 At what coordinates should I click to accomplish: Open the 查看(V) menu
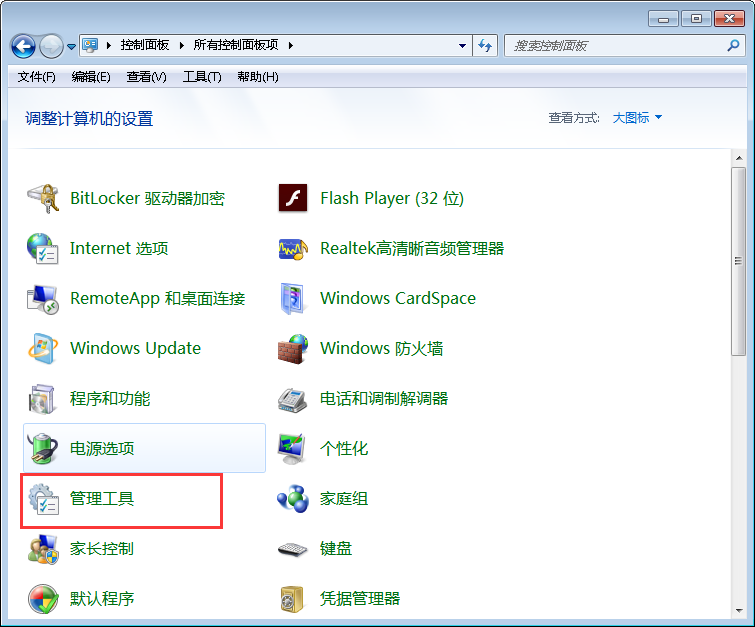(146, 77)
